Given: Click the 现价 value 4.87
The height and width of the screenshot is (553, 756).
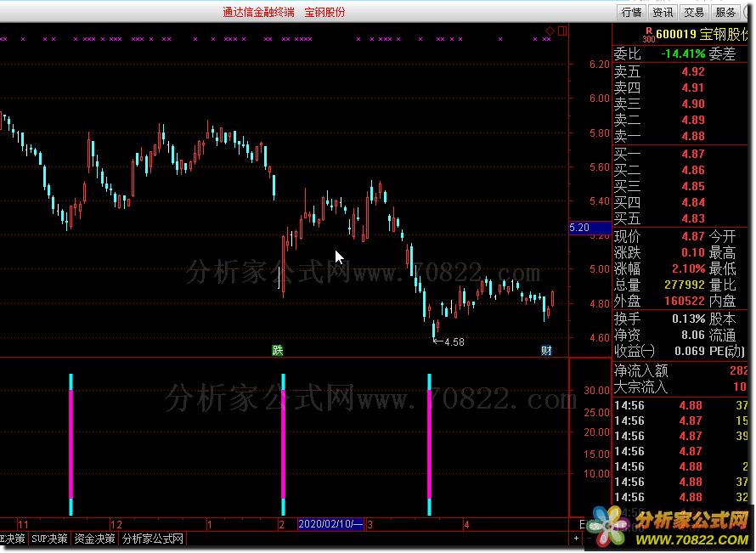Looking at the screenshot, I should click(x=693, y=236).
